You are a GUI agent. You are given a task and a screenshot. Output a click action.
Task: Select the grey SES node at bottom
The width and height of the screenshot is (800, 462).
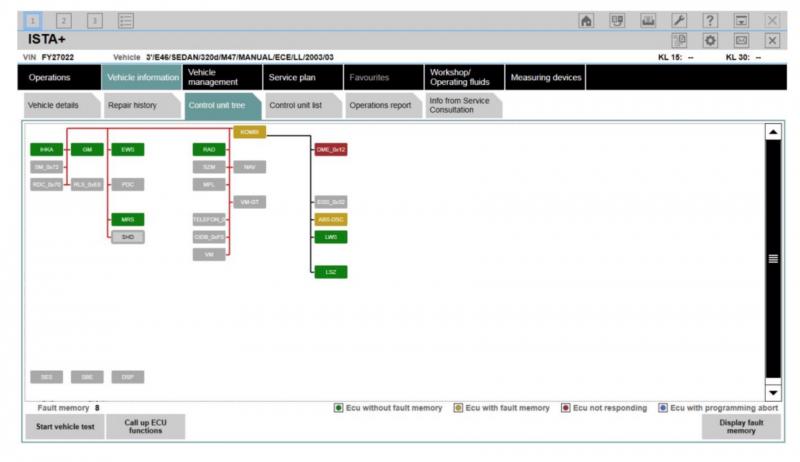(x=46, y=377)
